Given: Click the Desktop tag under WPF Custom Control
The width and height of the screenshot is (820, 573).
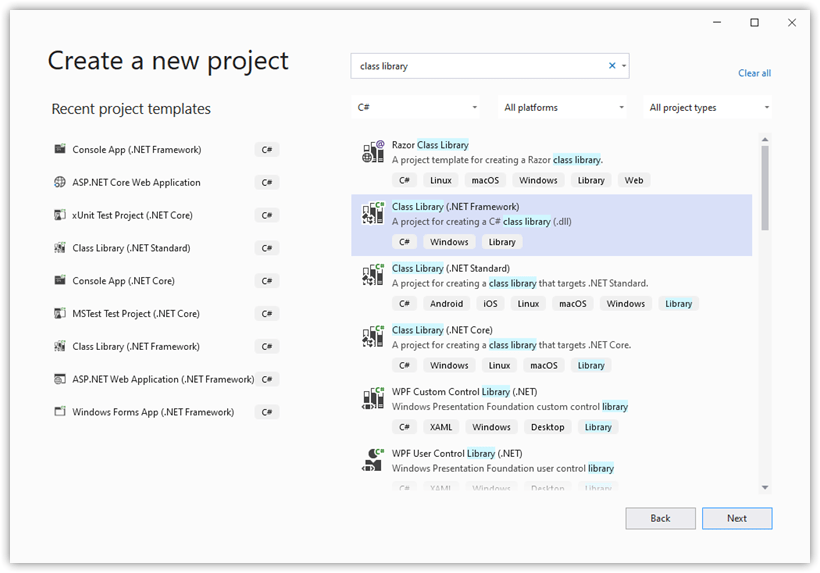Looking at the screenshot, I should (x=548, y=427).
